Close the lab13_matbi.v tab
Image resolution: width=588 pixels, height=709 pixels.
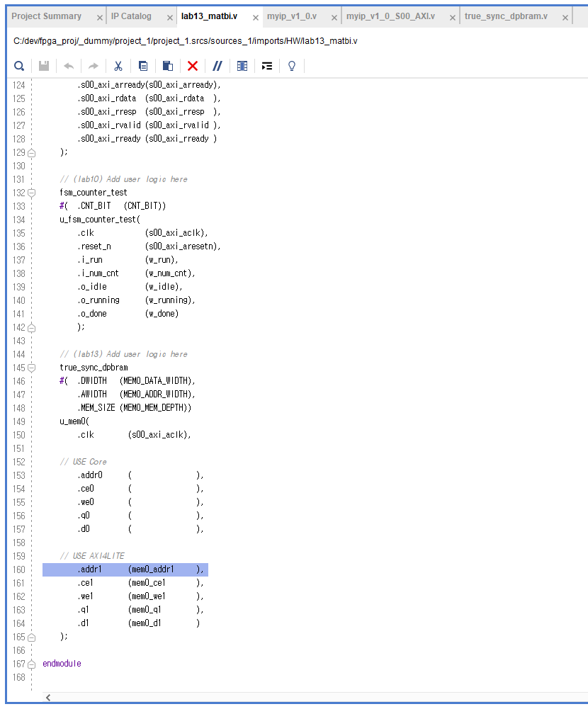pyautogui.click(x=256, y=18)
